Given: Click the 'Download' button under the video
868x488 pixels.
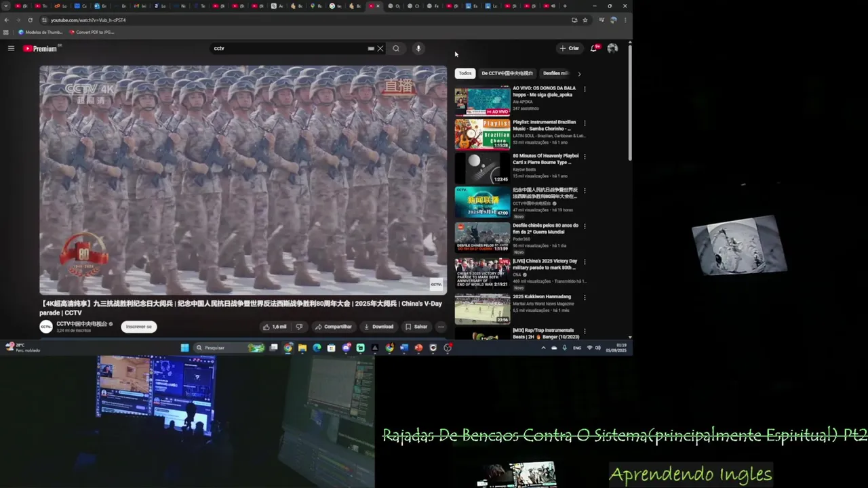Looking at the screenshot, I should coord(378,327).
